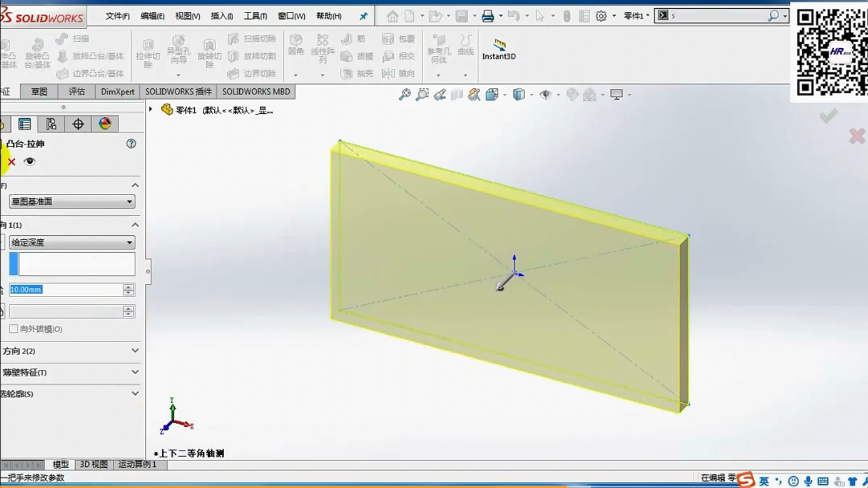Enable the draft outward checkbox
The image size is (868, 488).
click(x=14, y=329)
